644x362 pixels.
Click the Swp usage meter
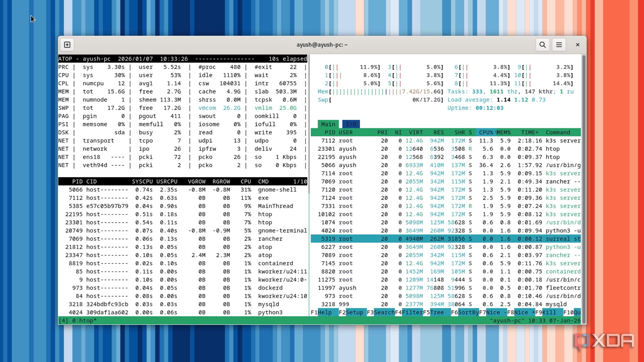(381, 100)
